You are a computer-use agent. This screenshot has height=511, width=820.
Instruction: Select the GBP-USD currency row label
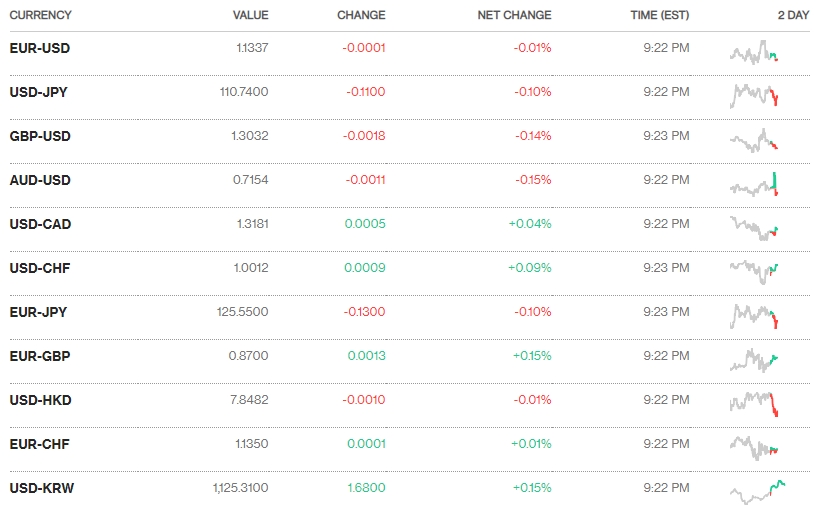[39, 136]
